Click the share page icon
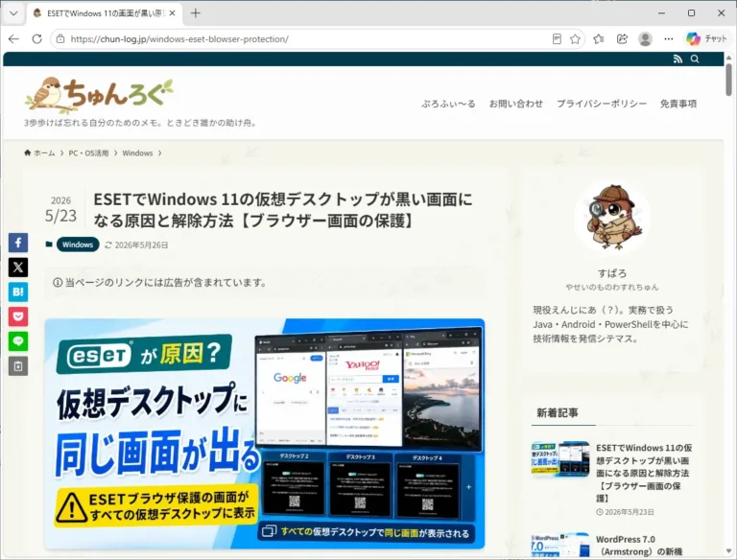The width and height of the screenshot is (737, 560). (622, 39)
